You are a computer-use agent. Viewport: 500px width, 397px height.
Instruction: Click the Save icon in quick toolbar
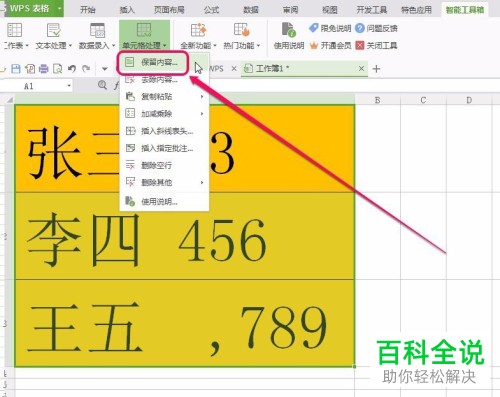point(16,69)
